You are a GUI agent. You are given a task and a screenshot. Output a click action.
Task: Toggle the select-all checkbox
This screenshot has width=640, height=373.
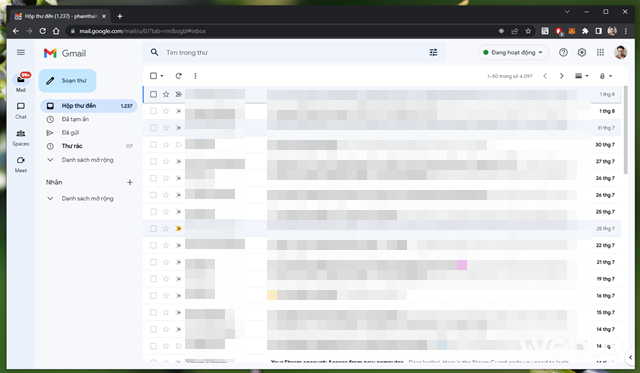pos(153,76)
